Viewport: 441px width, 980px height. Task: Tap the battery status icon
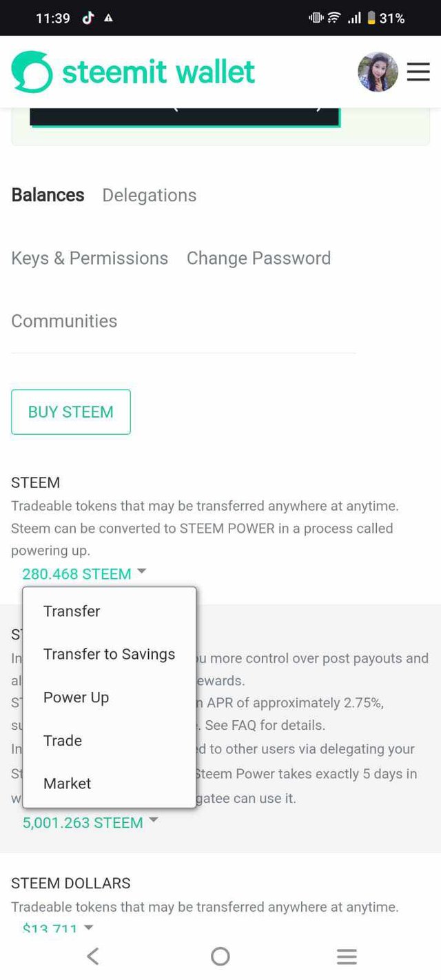[371, 19]
